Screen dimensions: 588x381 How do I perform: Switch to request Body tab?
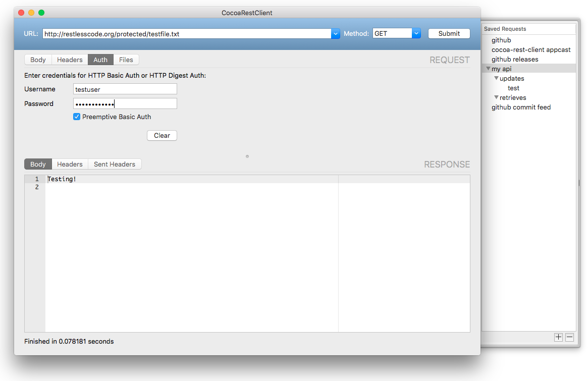[38, 60]
